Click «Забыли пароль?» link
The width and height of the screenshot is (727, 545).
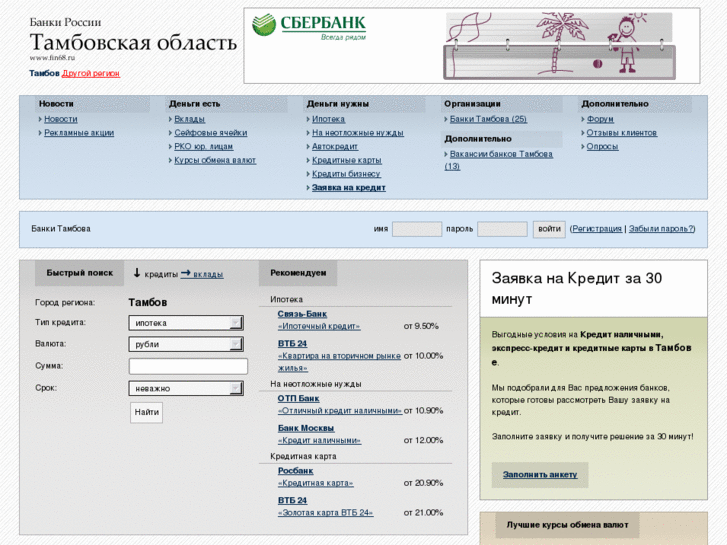click(x=661, y=229)
